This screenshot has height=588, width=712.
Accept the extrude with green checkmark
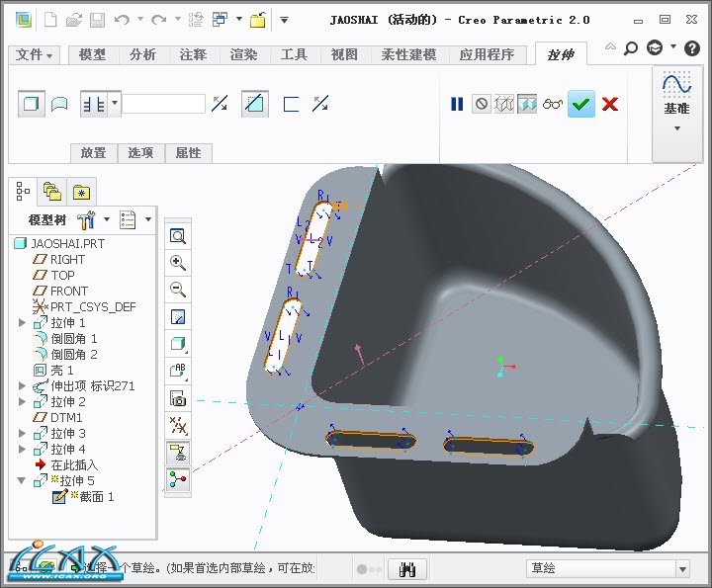tap(581, 105)
